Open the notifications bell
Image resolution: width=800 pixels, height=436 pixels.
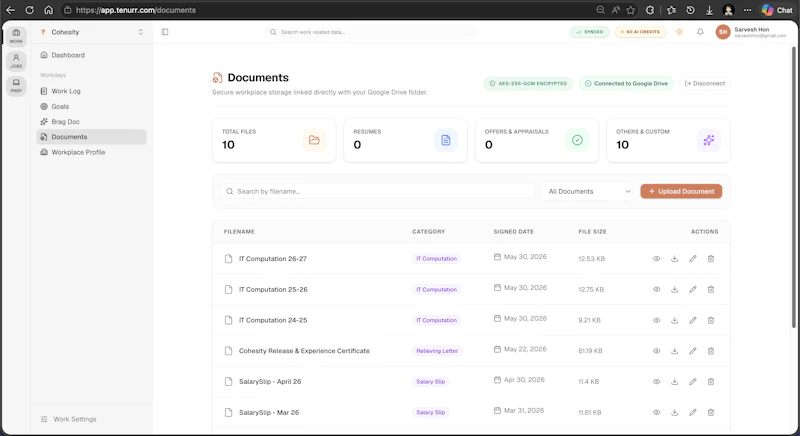pos(700,32)
